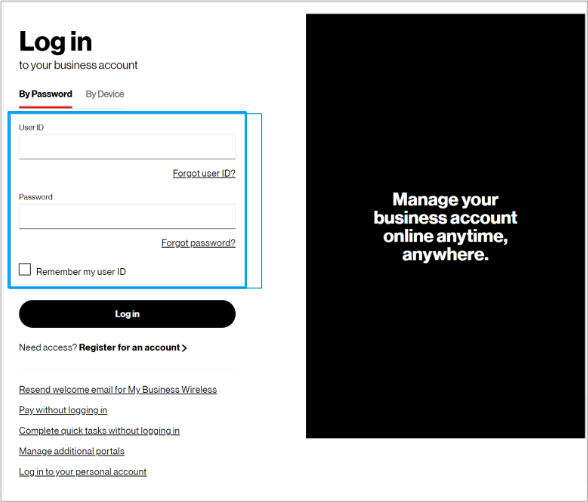Open Manage additional portals link
Image resolution: width=588 pixels, height=502 pixels.
point(72,451)
